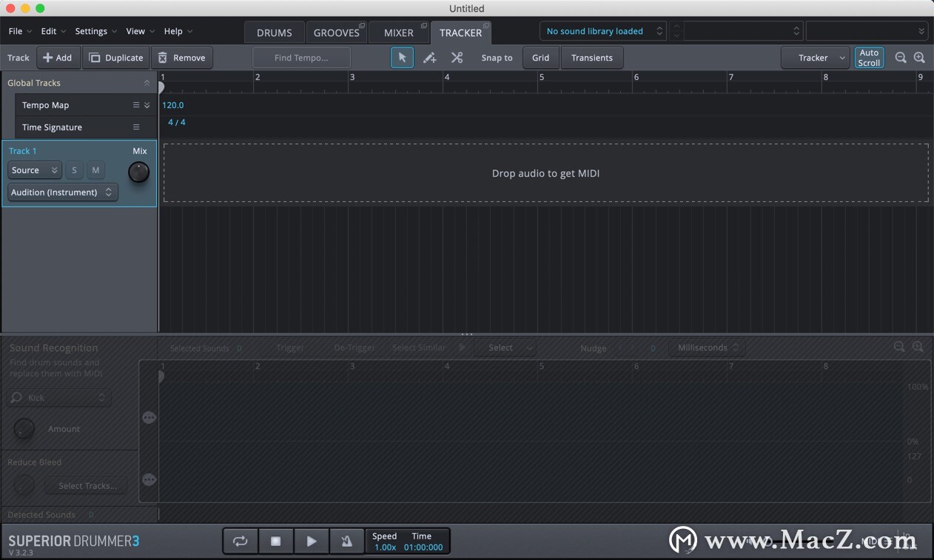934x560 pixels.
Task: Open the Edit menu
Action: tap(53, 31)
